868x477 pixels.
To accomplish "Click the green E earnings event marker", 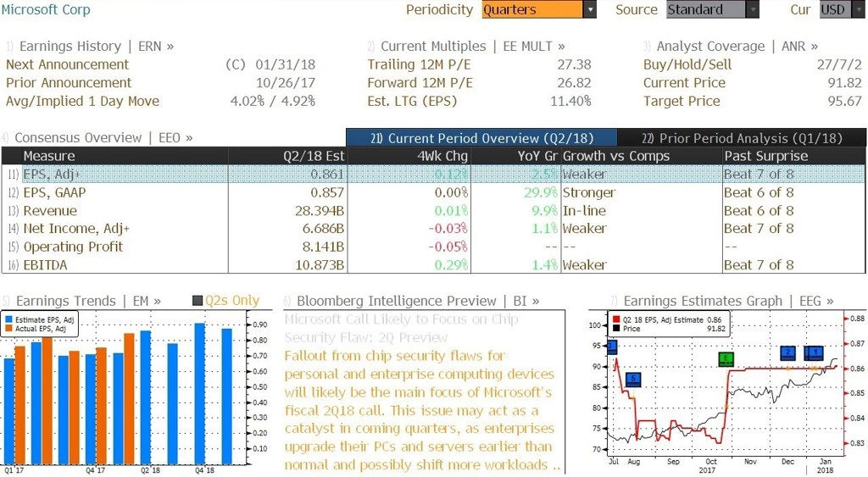I will (726, 359).
